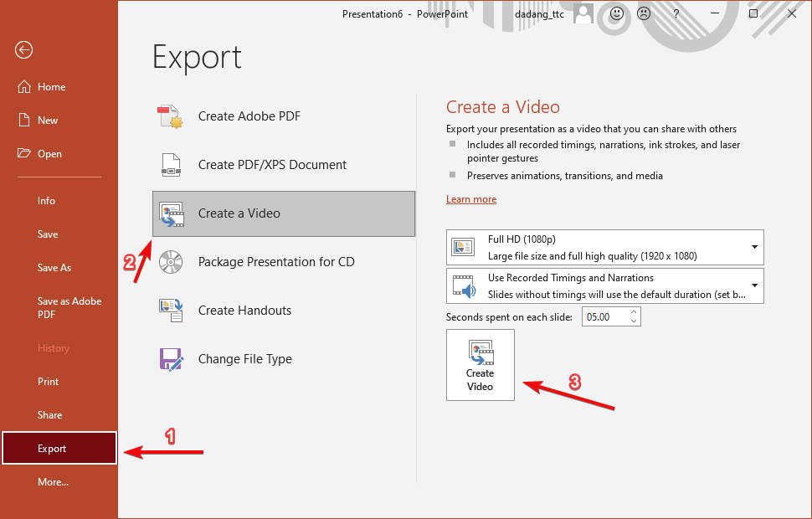
Task: Open the Full HD (1080p) quality dropdown
Action: [756, 247]
